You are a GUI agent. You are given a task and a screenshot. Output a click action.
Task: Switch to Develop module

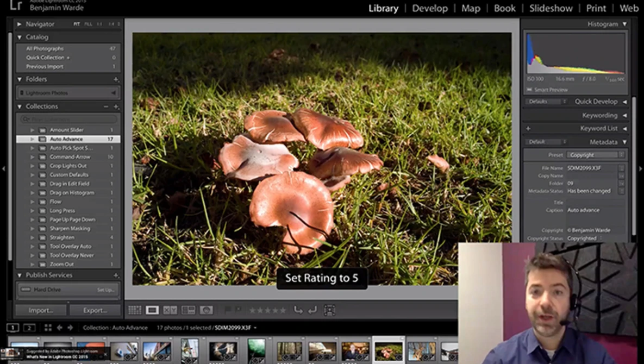[x=430, y=8]
